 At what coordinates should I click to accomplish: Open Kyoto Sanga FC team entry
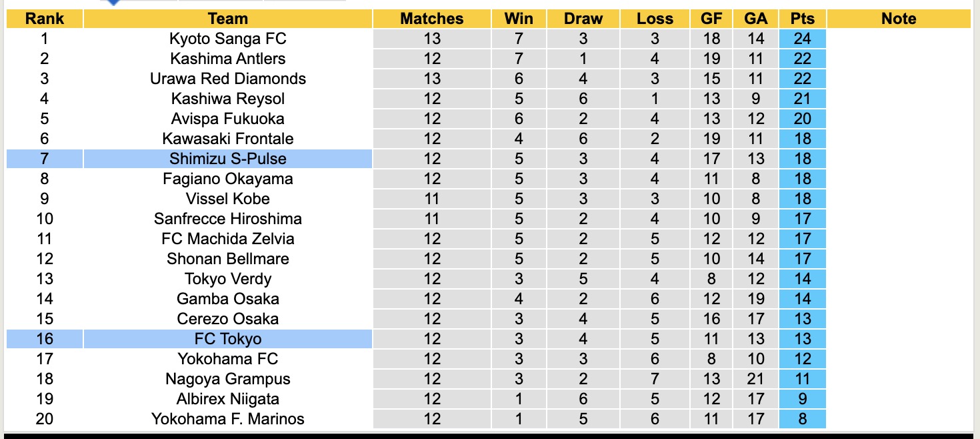227,39
